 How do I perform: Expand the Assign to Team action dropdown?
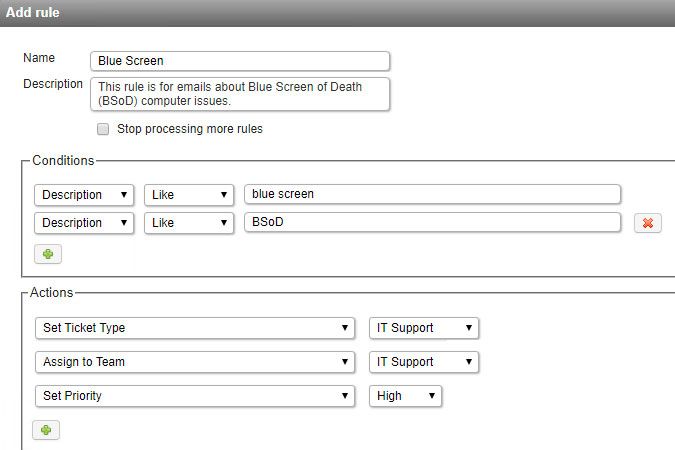point(194,362)
